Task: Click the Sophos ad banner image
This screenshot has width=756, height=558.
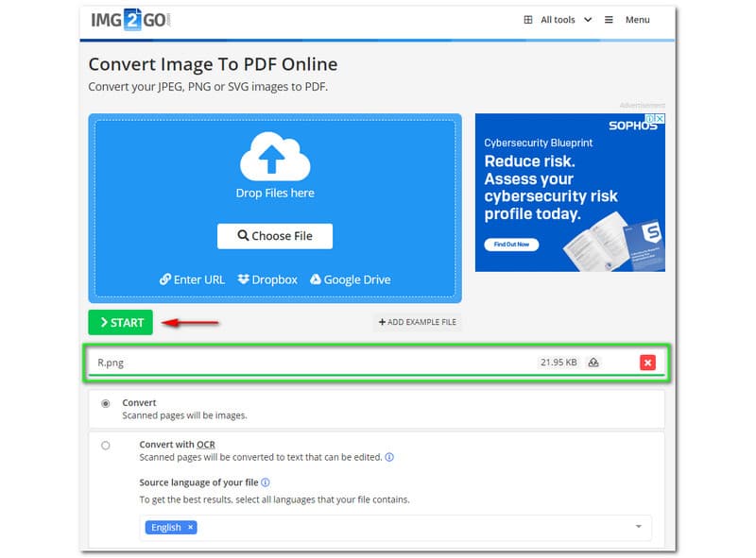Action: pos(570,193)
